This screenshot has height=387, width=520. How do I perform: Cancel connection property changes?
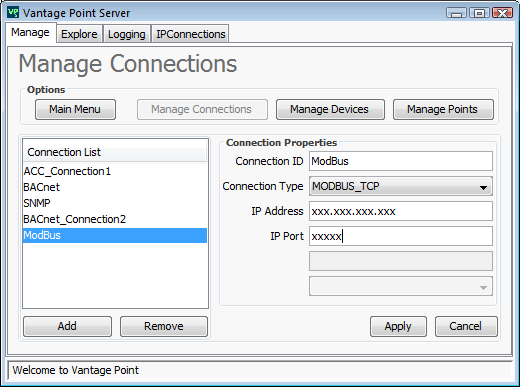point(466,326)
